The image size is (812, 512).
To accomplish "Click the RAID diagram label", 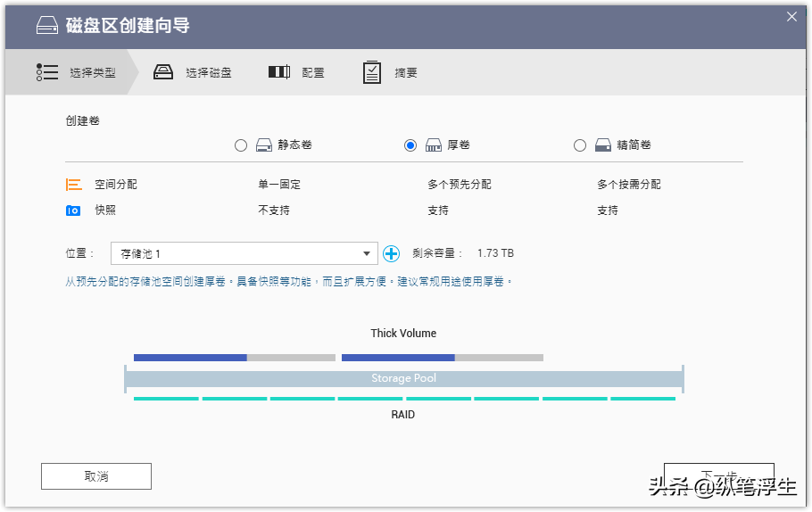I will pos(403,415).
